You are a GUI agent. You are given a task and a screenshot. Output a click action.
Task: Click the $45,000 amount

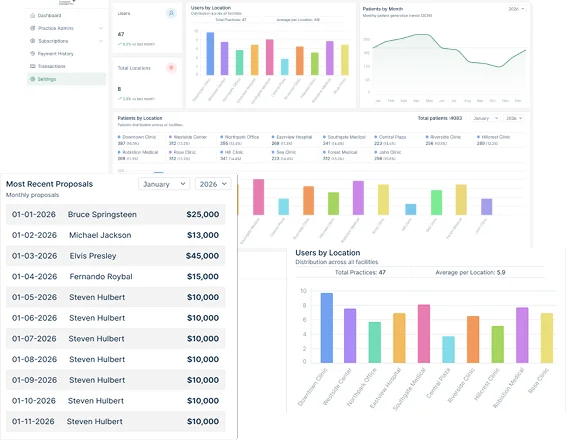coord(202,256)
